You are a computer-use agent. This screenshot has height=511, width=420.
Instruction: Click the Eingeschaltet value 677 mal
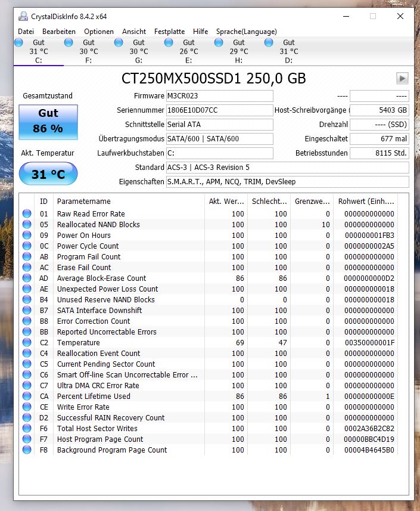(379, 139)
